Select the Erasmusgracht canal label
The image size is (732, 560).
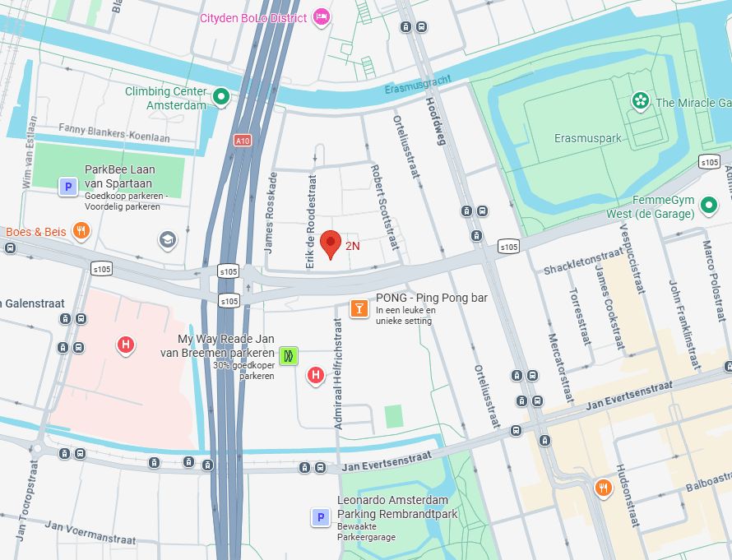coord(419,84)
